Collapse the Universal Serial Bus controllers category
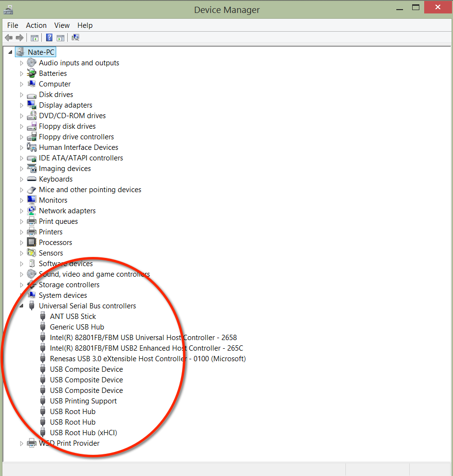Image resolution: width=453 pixels, height=476 pixels. 22,306
